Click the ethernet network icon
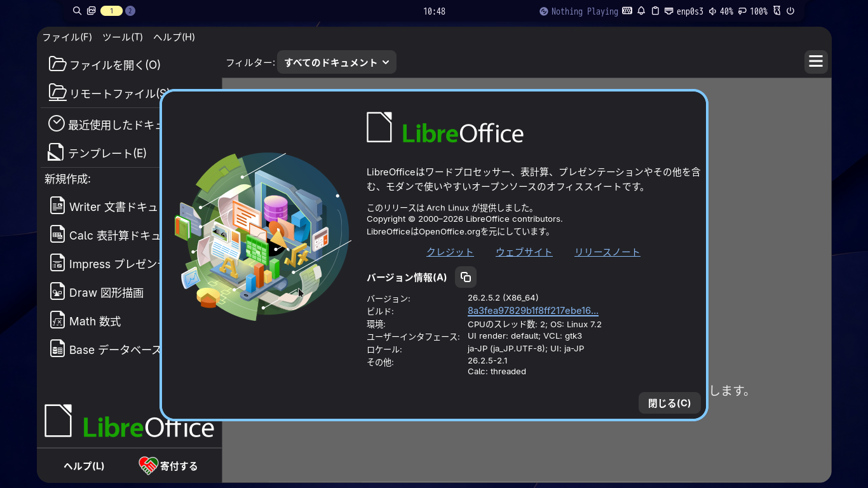Image resolution: width=868 pixels, height=488 pixels. point(668,11)
